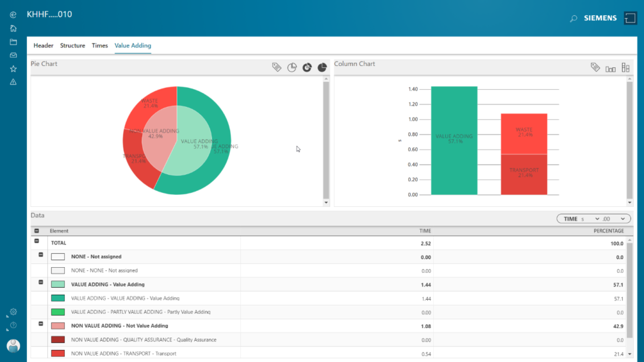The height and width of the screenshot is (362, 644).
Task: Click the home icon in left sidebar
Action: [13, 28]
